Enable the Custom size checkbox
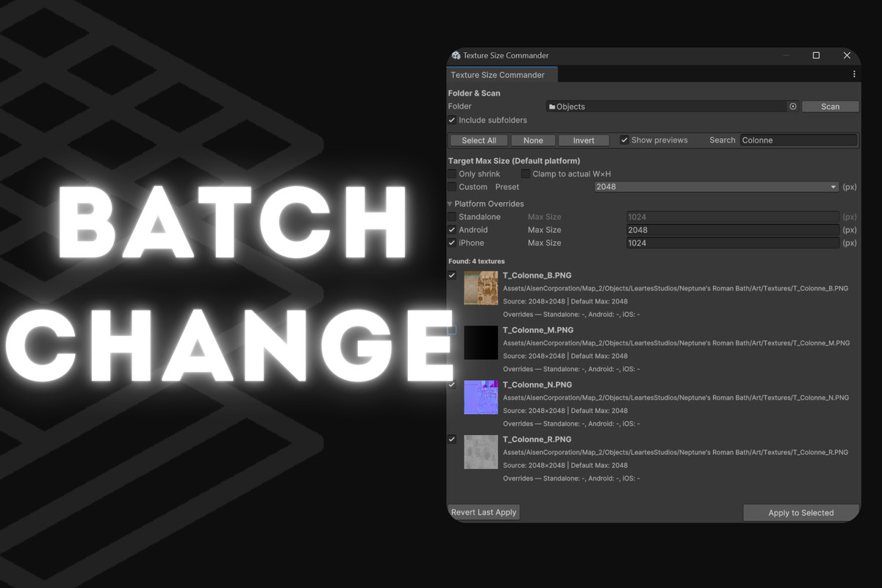The width and height of the screenshot is (882, 588). [x=452, y=187]
